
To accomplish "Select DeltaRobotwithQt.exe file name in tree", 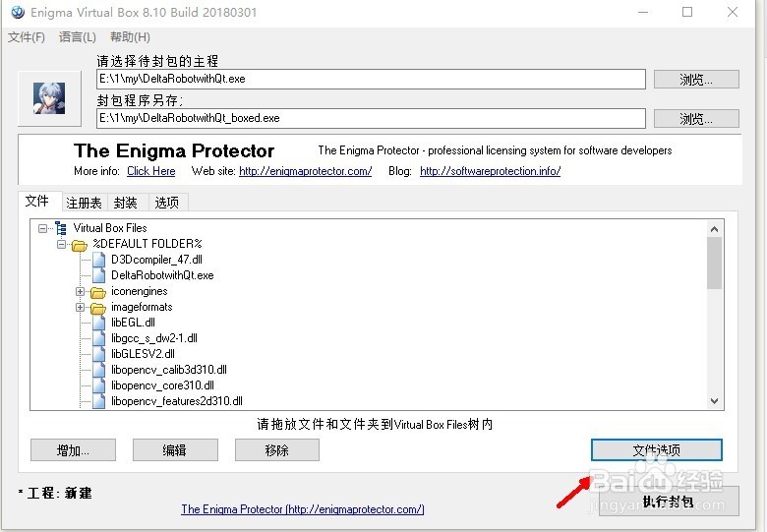I will (x=162, y=275).
